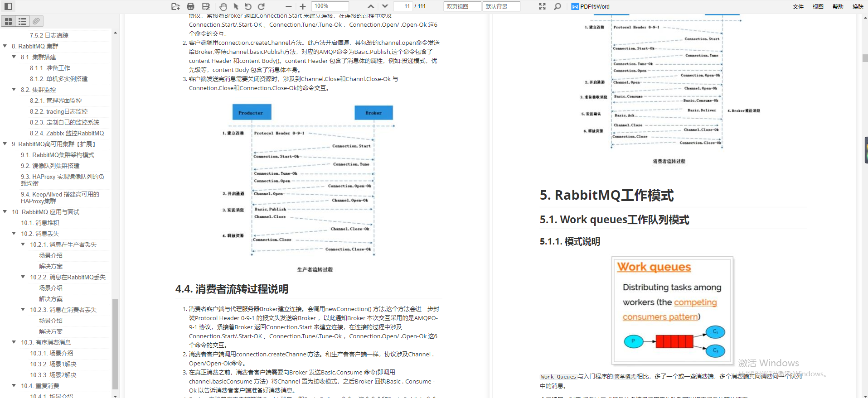Collapse the 10.2.1. 消息在生产者丢失 node
Screen dimensions: 868x398
23,244
